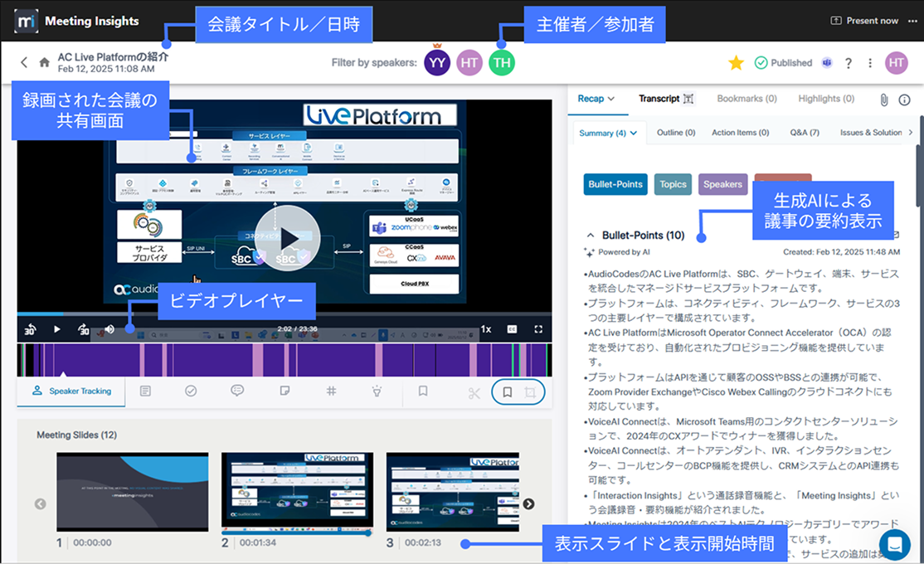Collapse the Bullet-Points (10) section
The height and width of the screenshot is (564, 924).
tap(591, 236)
